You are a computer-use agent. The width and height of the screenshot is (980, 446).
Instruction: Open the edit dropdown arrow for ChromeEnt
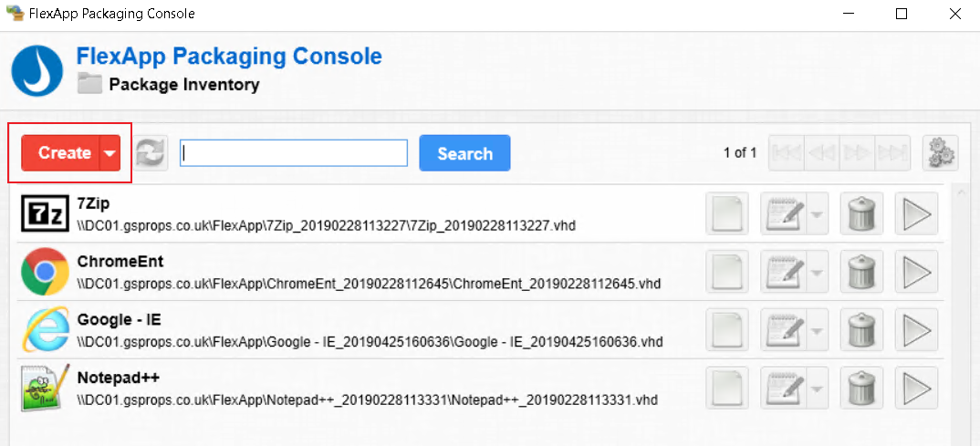(815, 274)
